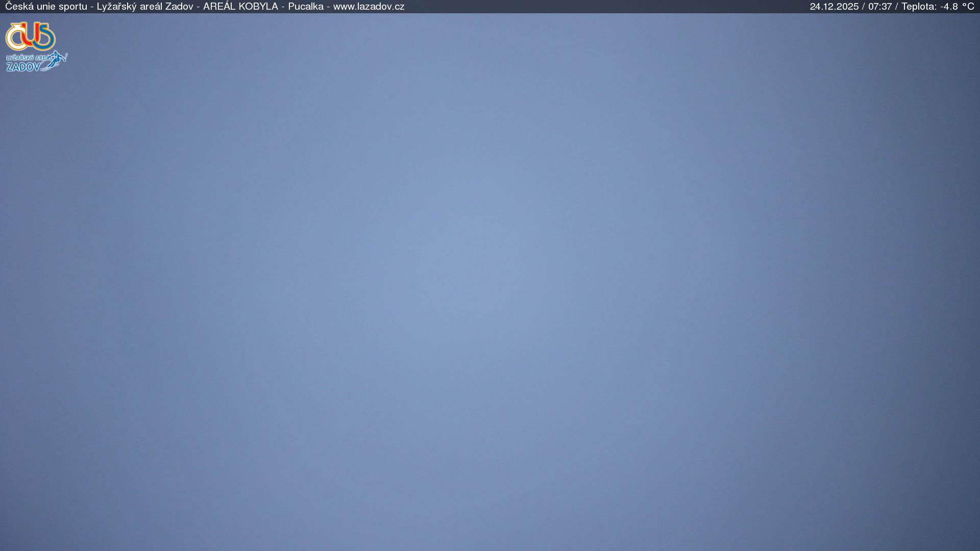This screenshot has width=980, height=551.
Task: Click the center of the webcam image
Action: click(x=490, y=282)
